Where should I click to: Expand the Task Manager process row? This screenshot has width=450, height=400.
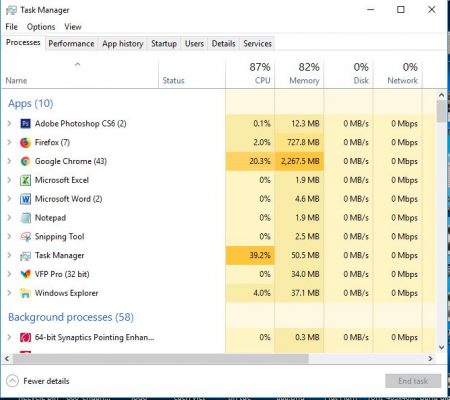pyautogui.click(x=9, y=256)
